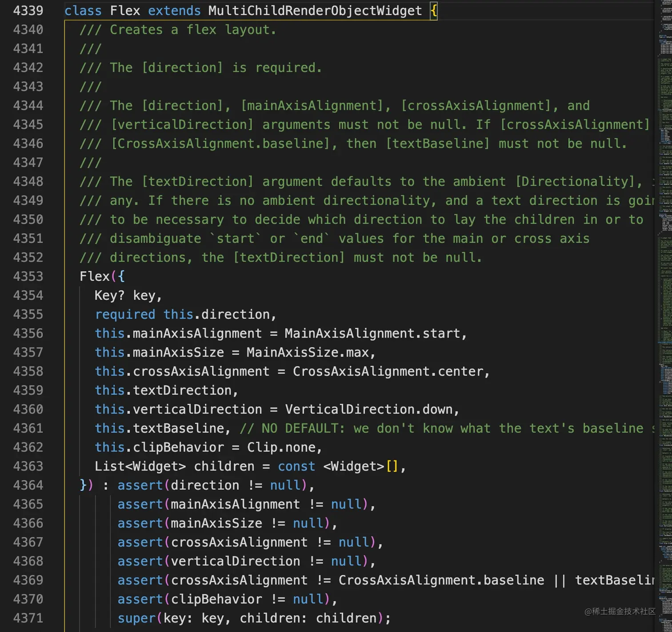Click 'Key? key,' parameter on line 4354
The height and width of the screenshot is (632, 672).
[x=128, y=295]
